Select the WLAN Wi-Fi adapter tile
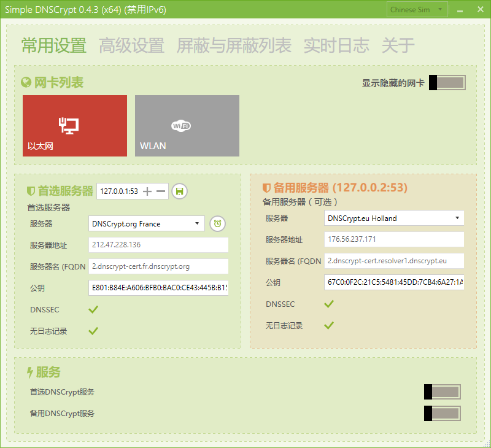 187,126
